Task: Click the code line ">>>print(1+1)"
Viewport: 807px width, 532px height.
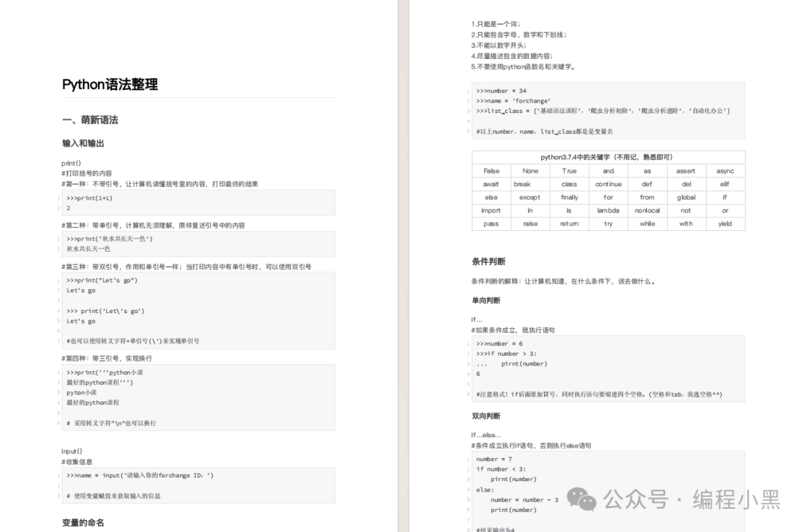Action: point(90,198)
